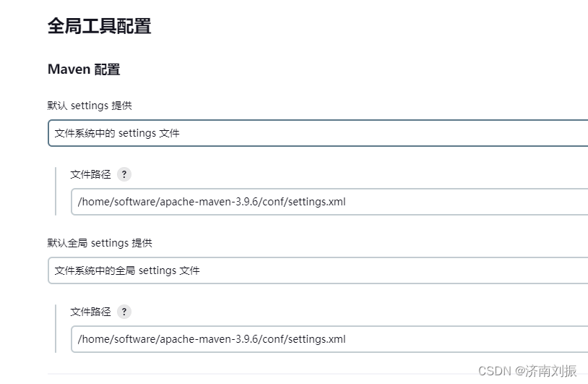Click the vertical indent bar beside second 文件路径
Viewport: 588px width, 384px height.
pos(56,328)
